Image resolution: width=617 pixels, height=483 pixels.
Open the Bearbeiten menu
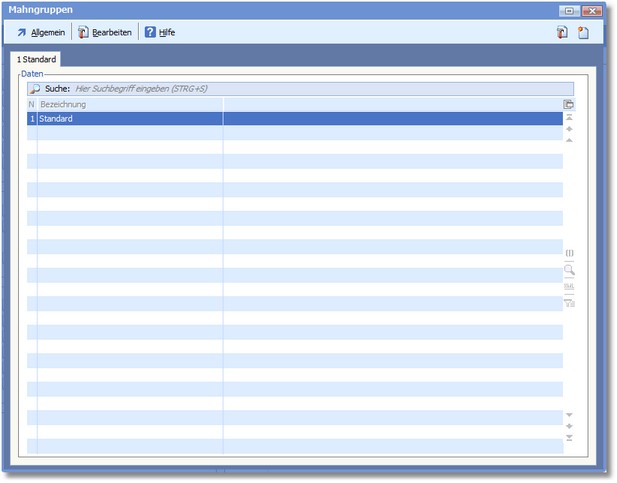coord(104,33)
